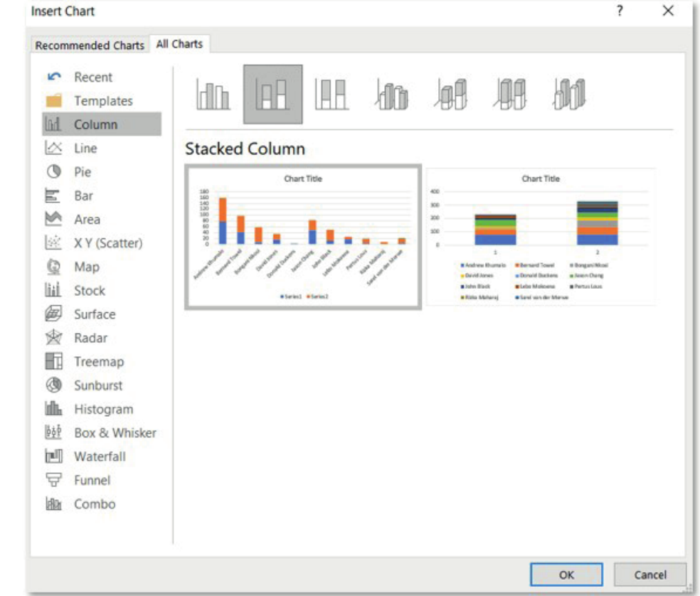Close the Insert Chart dialog
Screen dimensions: 700x596
(x=668, y=11)
